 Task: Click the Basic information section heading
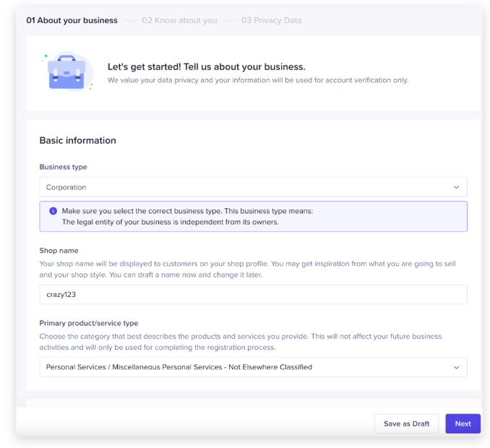click(x=77, y=140)
